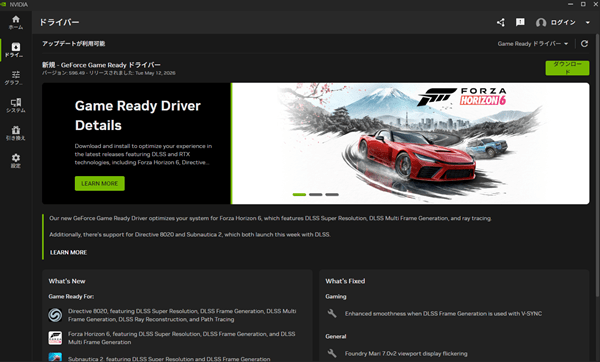
Task: Click the Subnautica 2 feature description text
Action: point(169,359)
